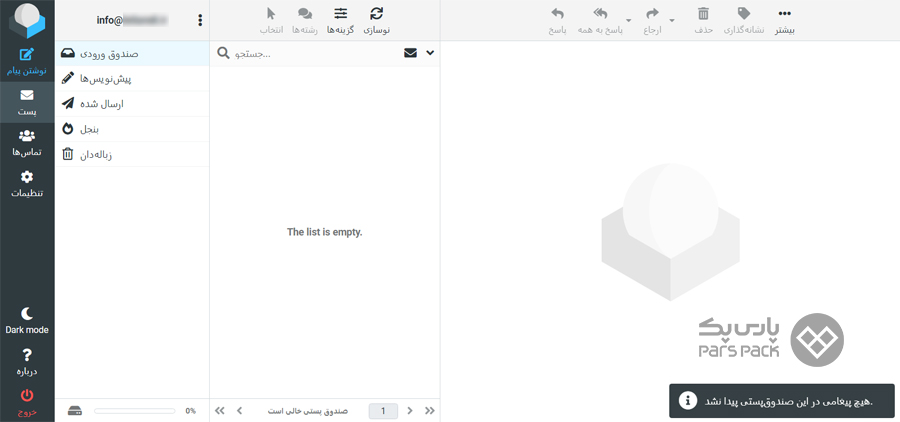Viewport: 900px width, 422px height.
Task: Click the Threads (رشته‌ها) toolbar button
Action: click(305, 21)
